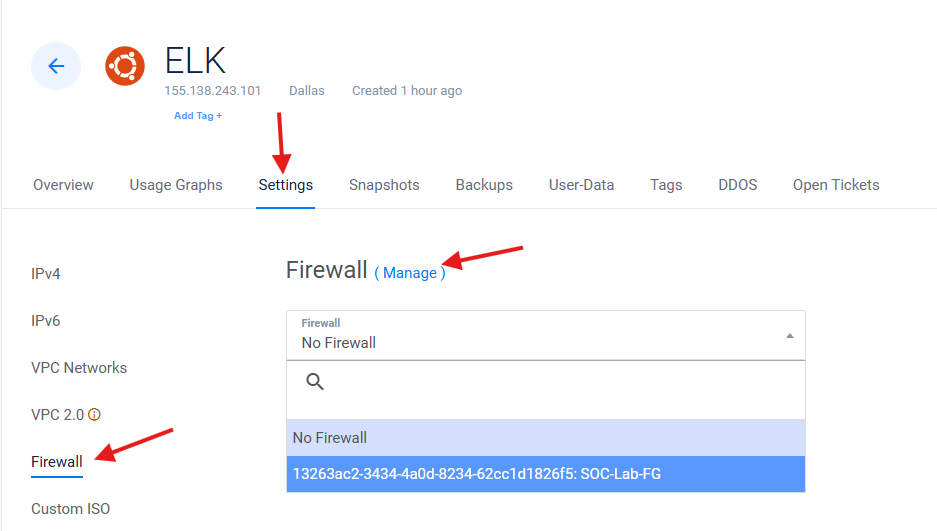The image size is (937, 531).
Task: Open the Overview tab
Action: click(63, 185)
